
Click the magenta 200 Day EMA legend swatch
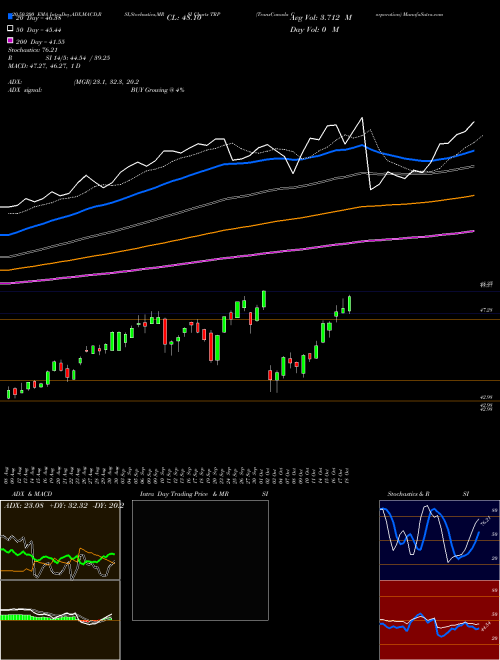[10, 40]
